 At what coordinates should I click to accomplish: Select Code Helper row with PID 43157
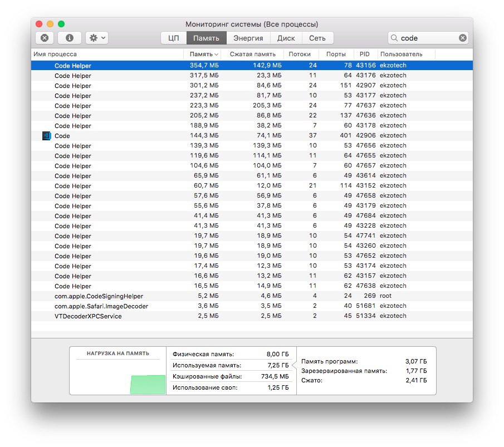point(252,276)
